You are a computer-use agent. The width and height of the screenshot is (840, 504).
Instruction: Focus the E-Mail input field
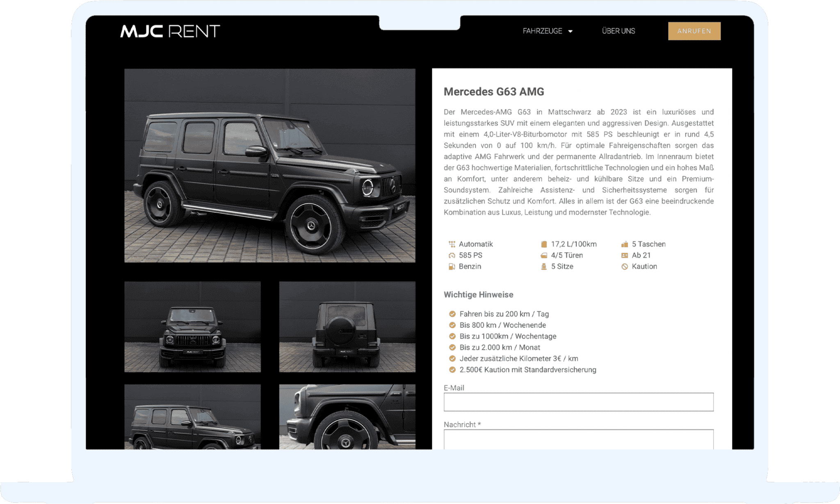578,402
